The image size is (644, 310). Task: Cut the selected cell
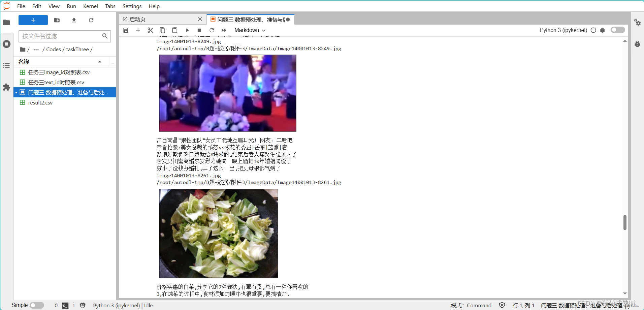150,30
